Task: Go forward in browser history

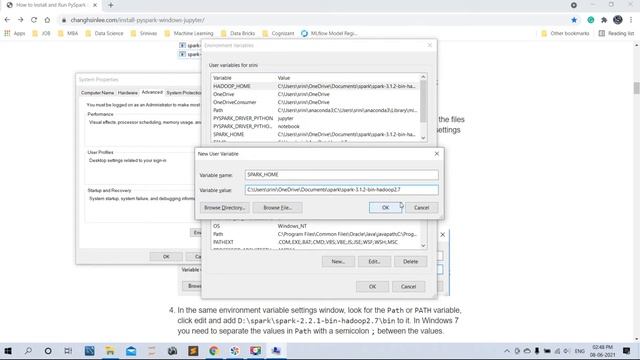Action: 20,20
